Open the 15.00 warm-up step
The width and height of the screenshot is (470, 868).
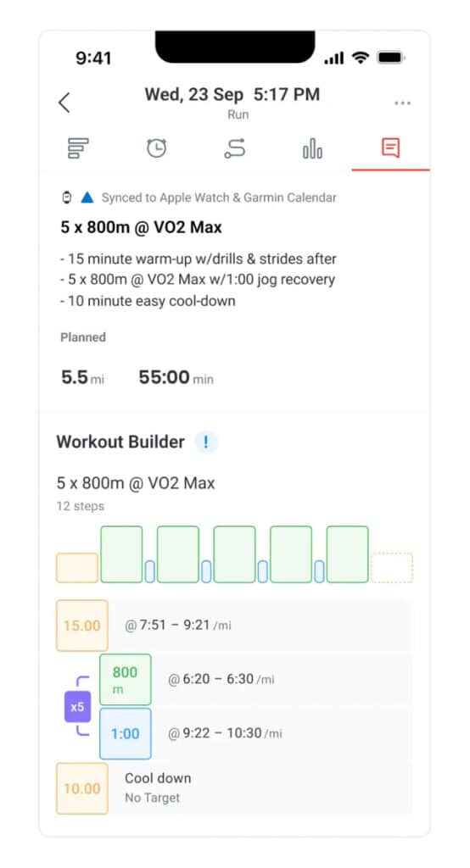point(82,626)
